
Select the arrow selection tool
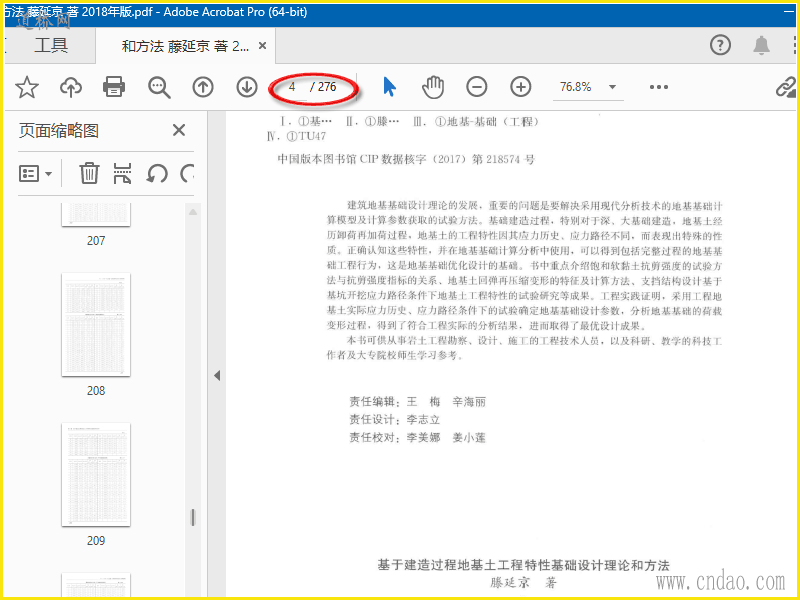389,87
